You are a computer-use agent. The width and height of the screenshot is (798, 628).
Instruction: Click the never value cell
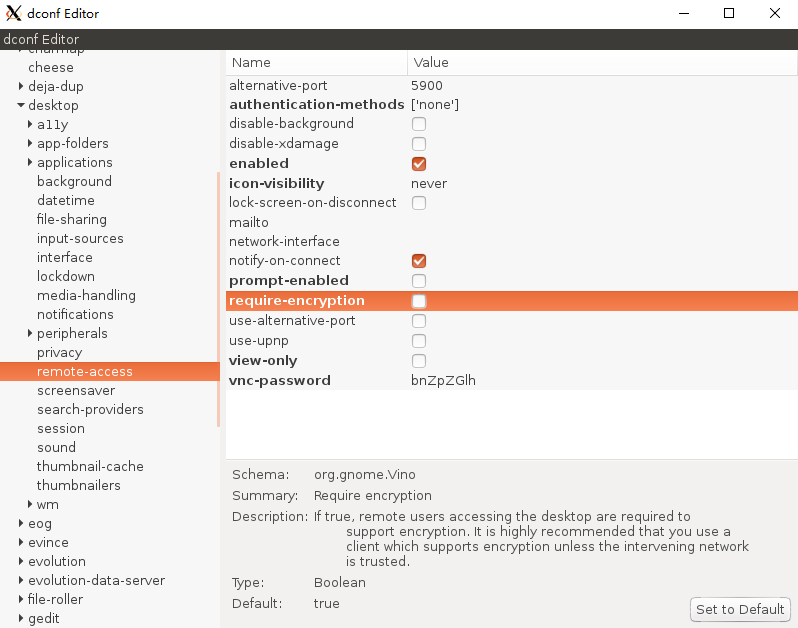[429, 183]
